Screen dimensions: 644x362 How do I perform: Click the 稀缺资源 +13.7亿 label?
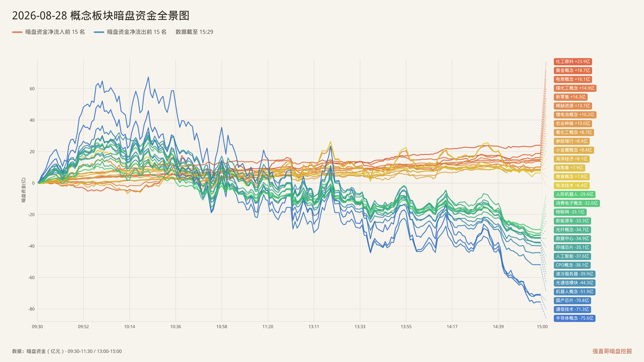pyautogui.click(x=573, y=106)
